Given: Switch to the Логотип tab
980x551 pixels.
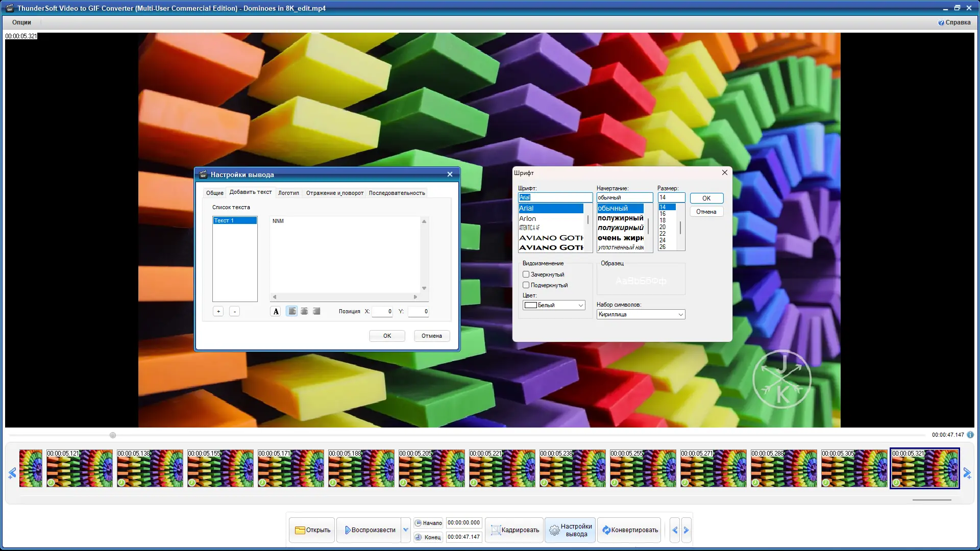Looking at the screenshot, I should click(x=288, y=193).
